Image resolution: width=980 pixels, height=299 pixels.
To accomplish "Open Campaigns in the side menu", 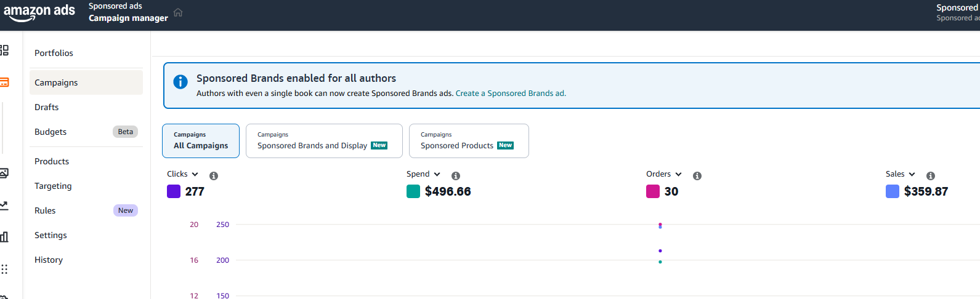I will (86, 82).
